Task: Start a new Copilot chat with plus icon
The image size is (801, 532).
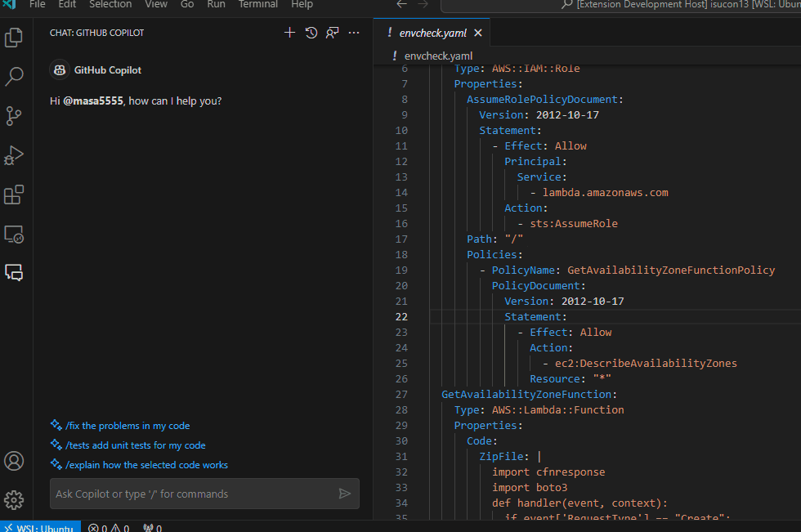Action: pyautogui.click(x=289, y=33)
